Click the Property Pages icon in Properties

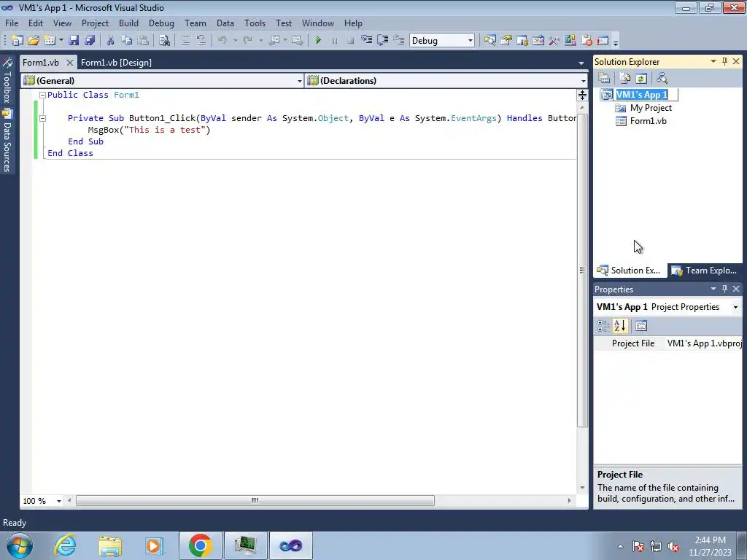click(641, 326)
